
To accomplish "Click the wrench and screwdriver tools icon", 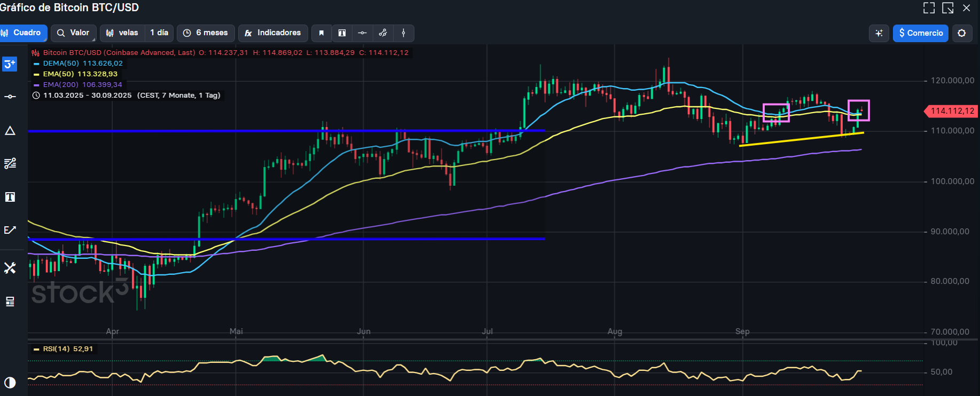I will [x=10, y=268].
